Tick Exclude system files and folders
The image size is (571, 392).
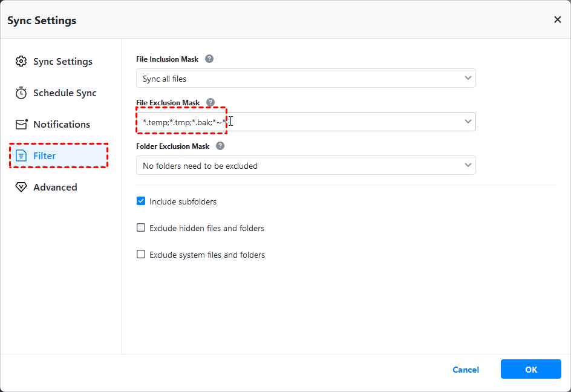click(x=141, y=255)
